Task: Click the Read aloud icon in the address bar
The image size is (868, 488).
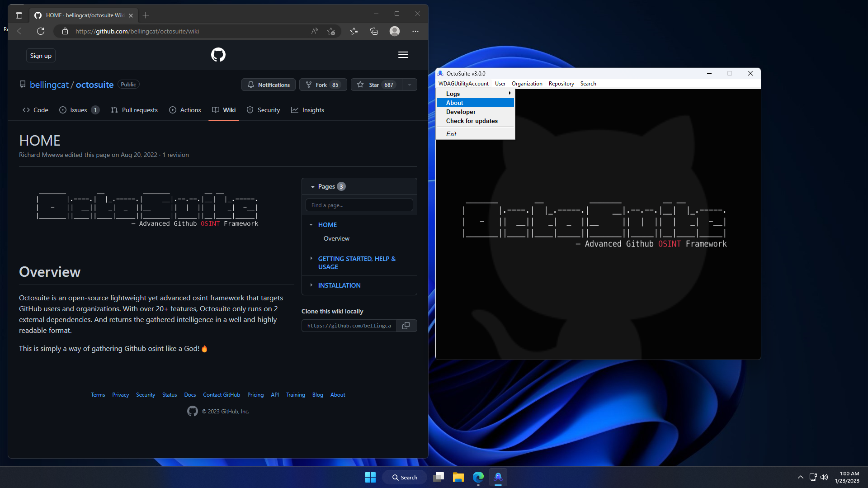Action: 315,31
